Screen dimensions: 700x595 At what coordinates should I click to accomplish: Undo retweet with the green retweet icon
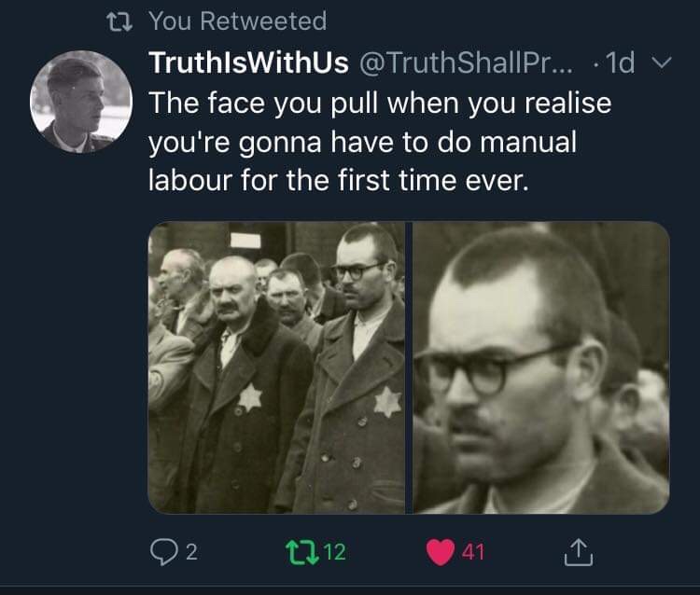click(302, 552)
